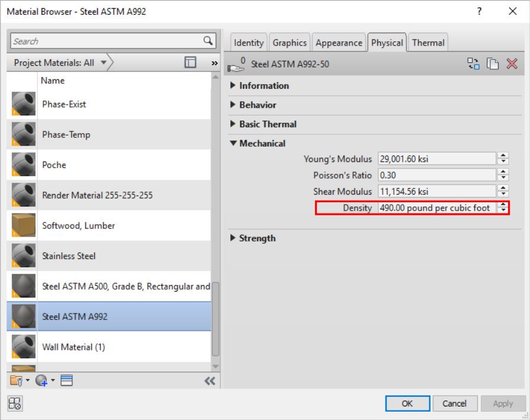The width and height of the screenshot is (530, 420).
Task: Click the Apply button
Action: (503, 403)
